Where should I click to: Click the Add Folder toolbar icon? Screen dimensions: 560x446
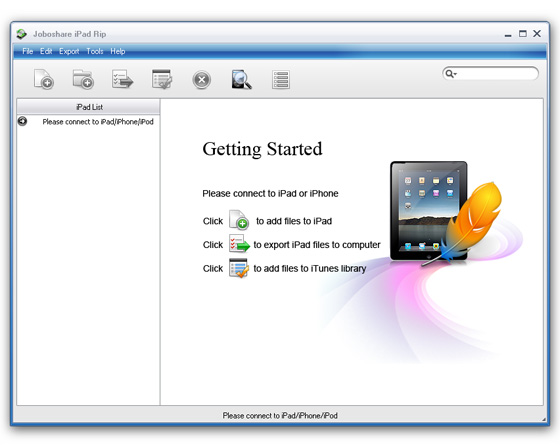(x=83, y=79)
